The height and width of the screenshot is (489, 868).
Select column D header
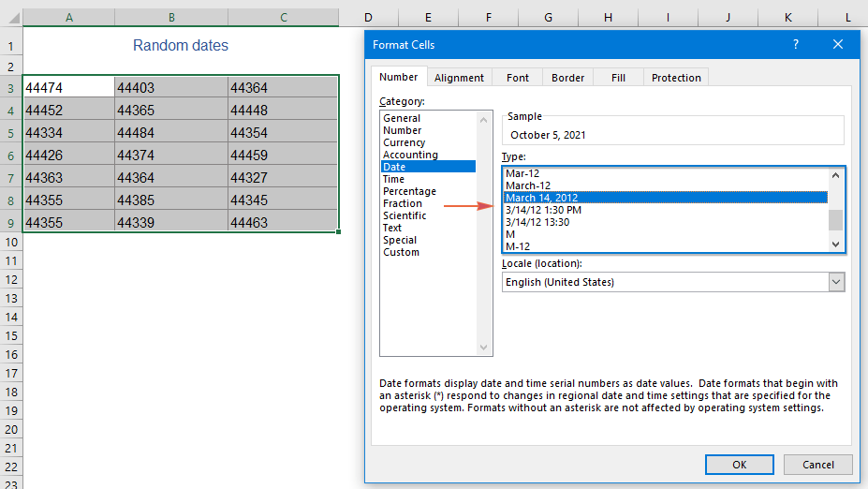(x=368, y=18)
